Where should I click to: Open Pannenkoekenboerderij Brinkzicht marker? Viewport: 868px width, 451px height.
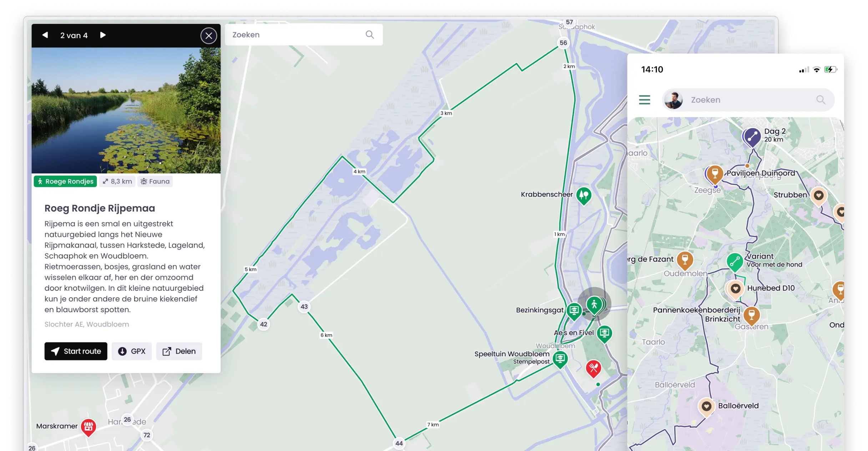pos(752,316)
